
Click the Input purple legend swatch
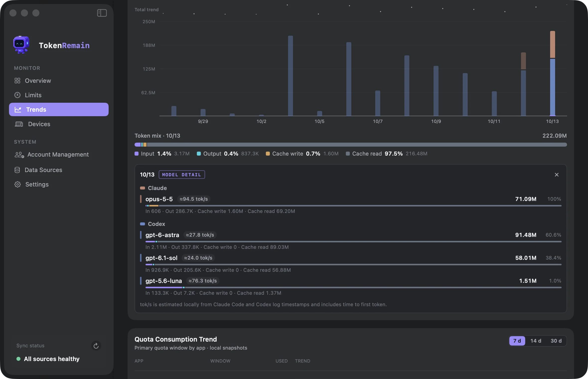pos(137,154)
